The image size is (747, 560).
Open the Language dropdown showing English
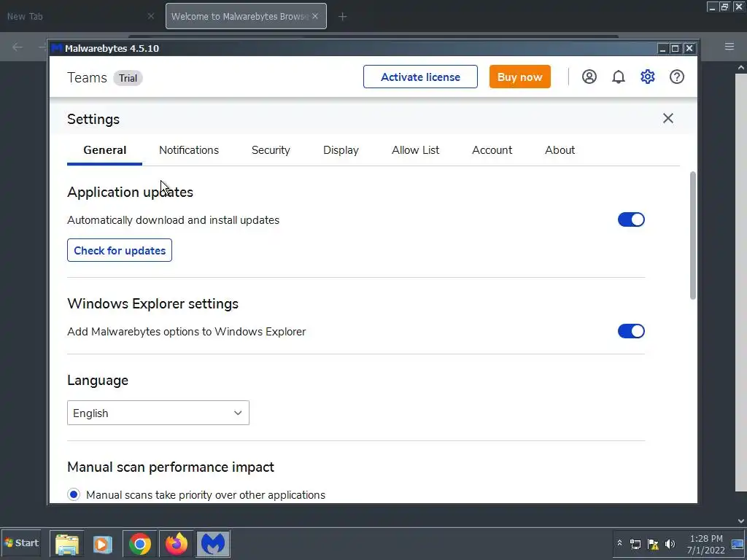point(158,413)
